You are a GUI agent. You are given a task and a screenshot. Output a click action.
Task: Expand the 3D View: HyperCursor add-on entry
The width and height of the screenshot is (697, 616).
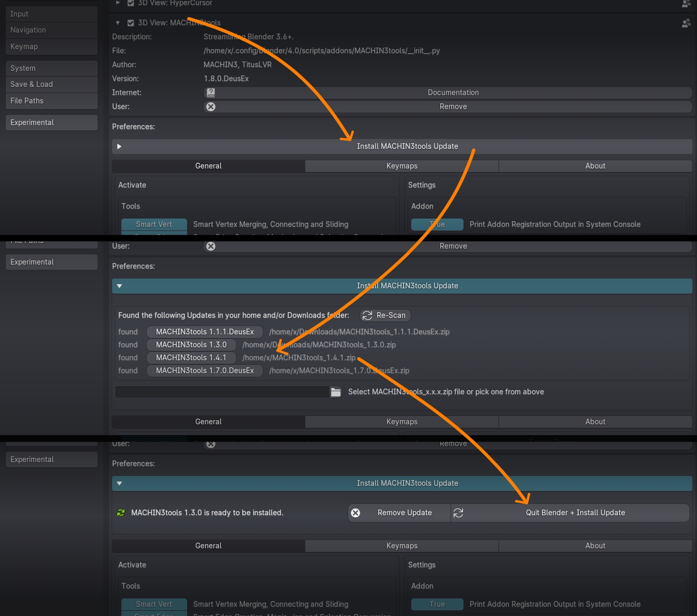[x=118, y=3]
